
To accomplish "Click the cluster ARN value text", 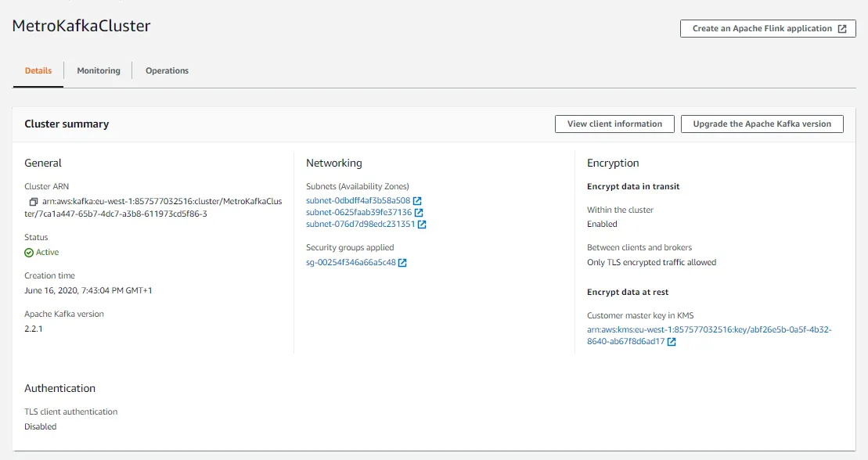I will point(153,207).
